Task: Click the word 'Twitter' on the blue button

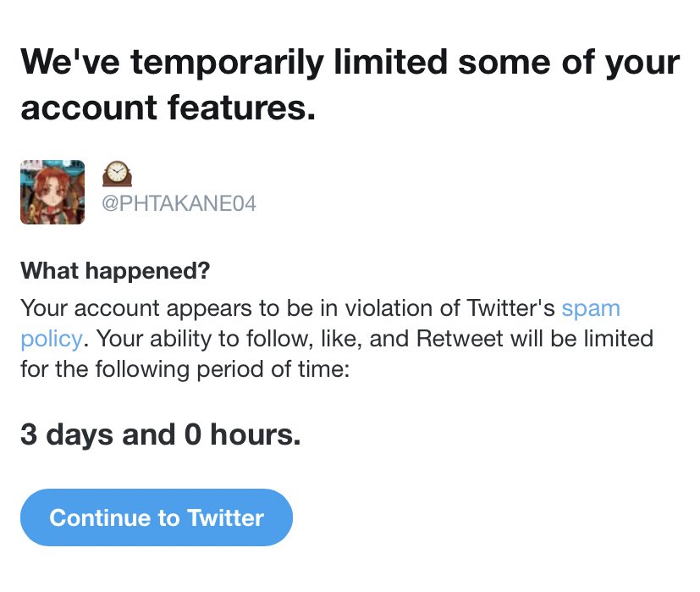Action: [x=225, y=517]
